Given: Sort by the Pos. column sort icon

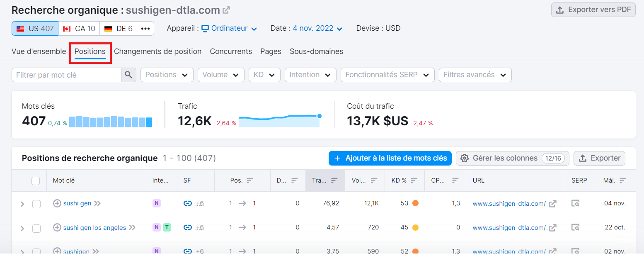Looking at the screenshot, I should click(x=249, y=180).
